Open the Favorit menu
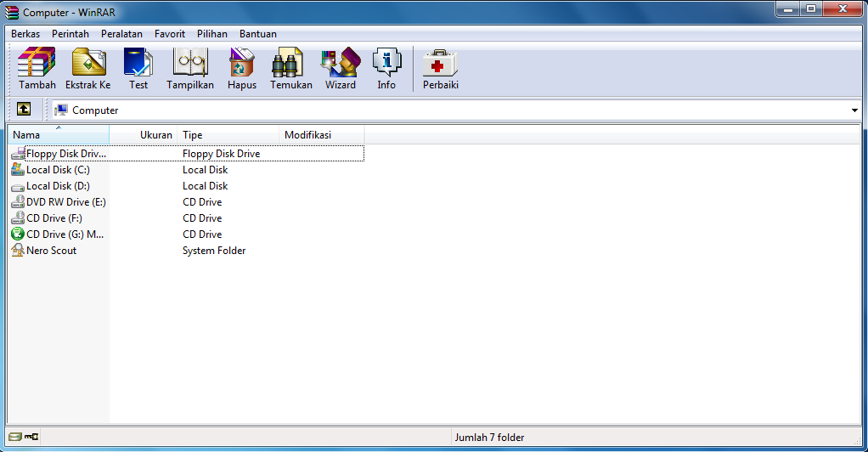868x452 pixels. [x=169, y=34]
